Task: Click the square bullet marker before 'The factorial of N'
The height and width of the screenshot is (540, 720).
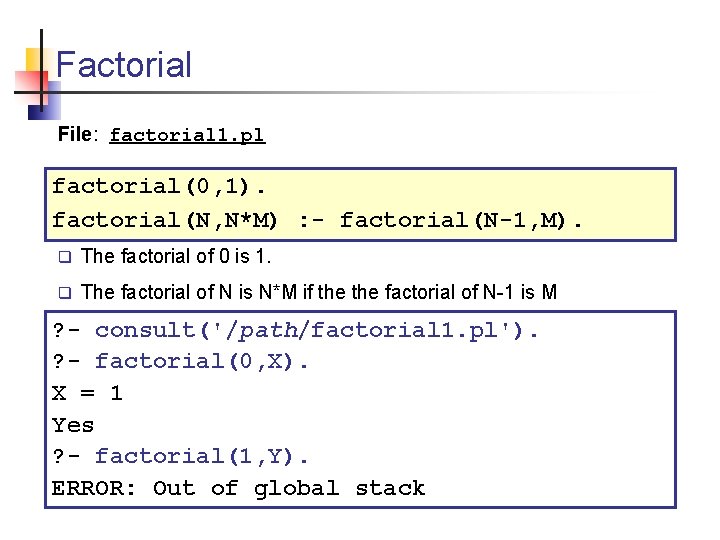Action: (65, 292)
